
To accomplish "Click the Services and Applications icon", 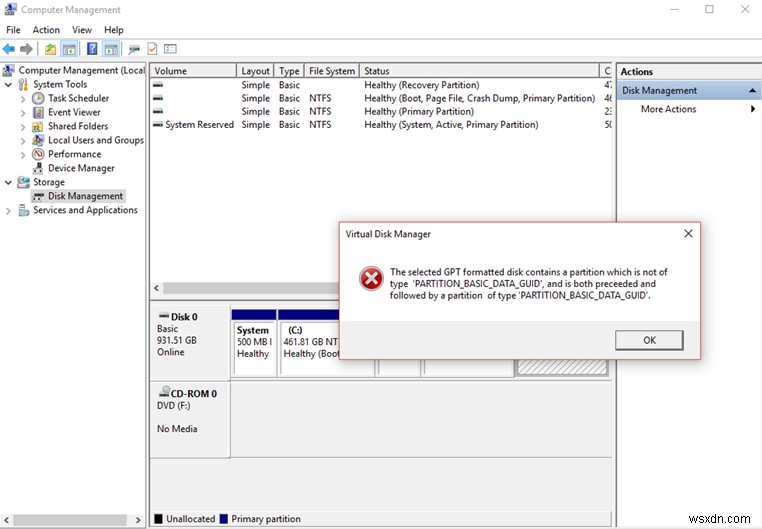I will click(23, 210).
